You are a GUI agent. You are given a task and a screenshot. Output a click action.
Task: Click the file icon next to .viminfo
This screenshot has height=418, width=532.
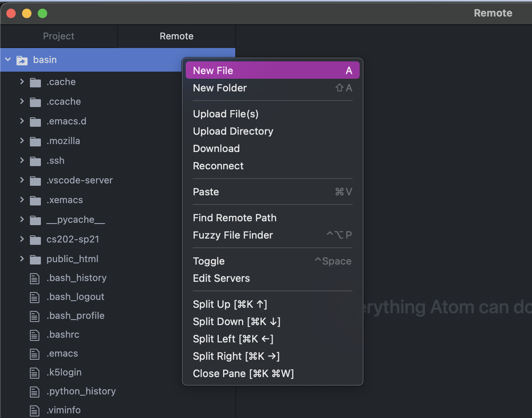[x=35, y=410]
